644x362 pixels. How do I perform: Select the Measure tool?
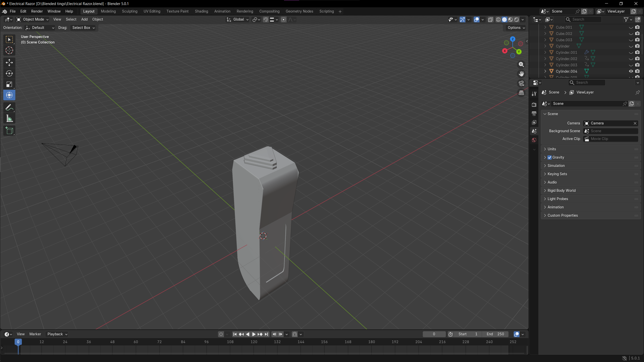click(x=9, y=119)
